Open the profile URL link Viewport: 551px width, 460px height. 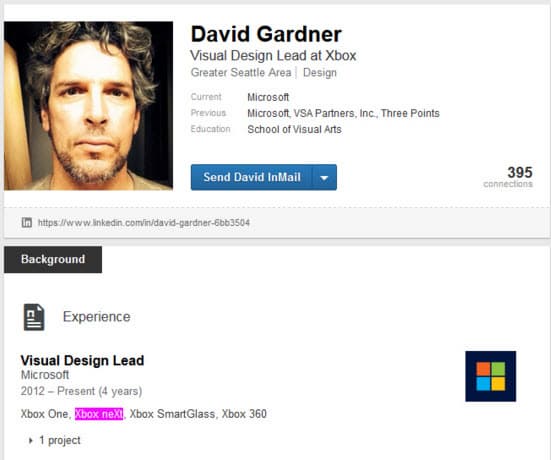pos(144,223)
